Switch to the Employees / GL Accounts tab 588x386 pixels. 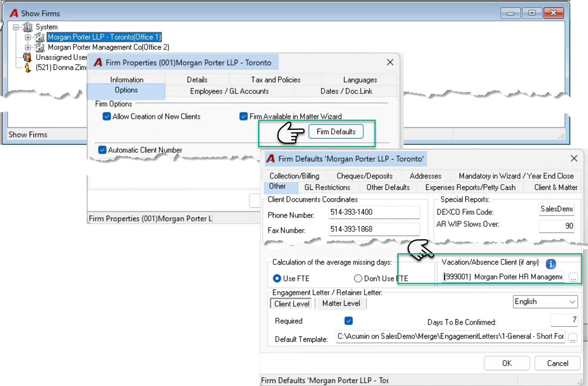230,91
